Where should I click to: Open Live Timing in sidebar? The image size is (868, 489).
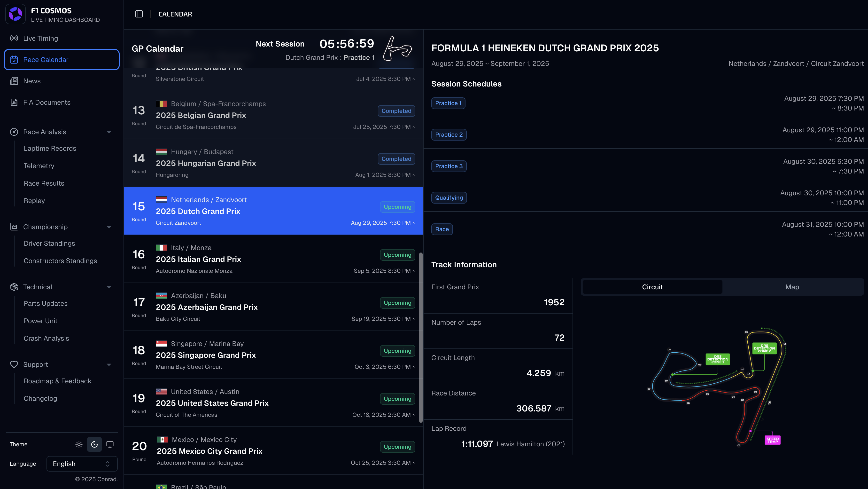pyautogui.click(x=62, y=39)
